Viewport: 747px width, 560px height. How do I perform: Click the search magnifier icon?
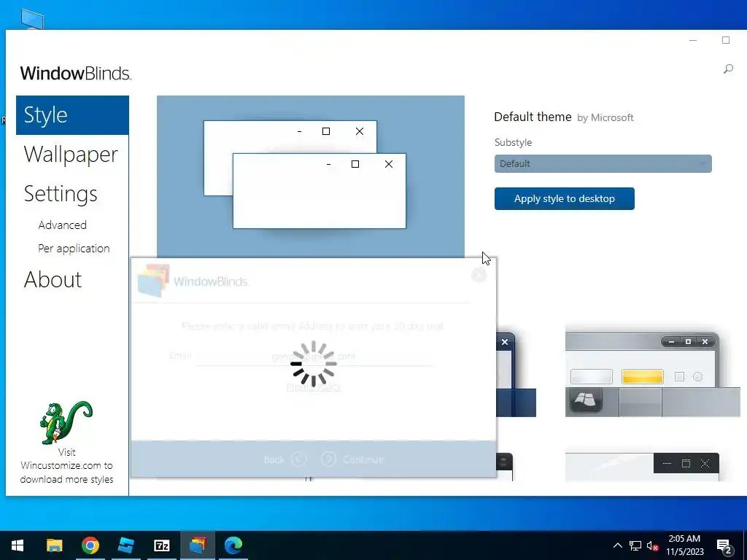coord(728,69)
